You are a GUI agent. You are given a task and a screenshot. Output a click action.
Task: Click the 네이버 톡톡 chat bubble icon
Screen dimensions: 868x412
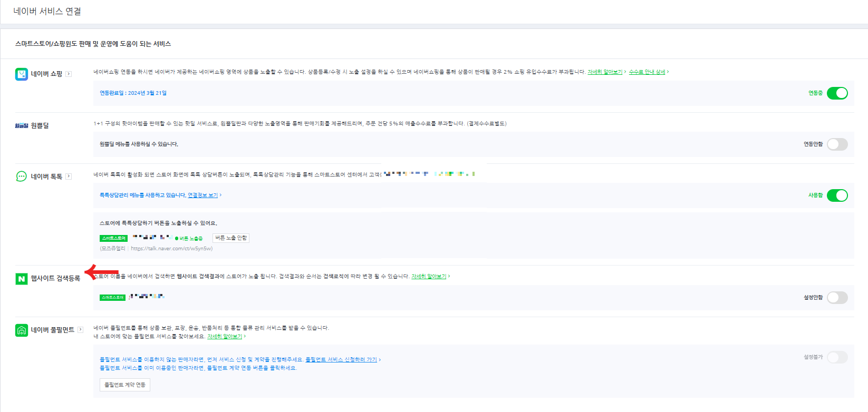coord(22,176)
